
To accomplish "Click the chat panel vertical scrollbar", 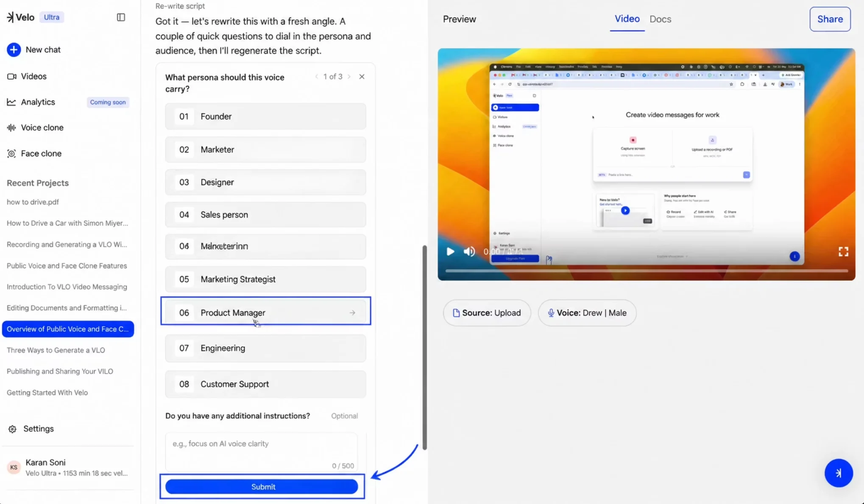I will 424,347.
